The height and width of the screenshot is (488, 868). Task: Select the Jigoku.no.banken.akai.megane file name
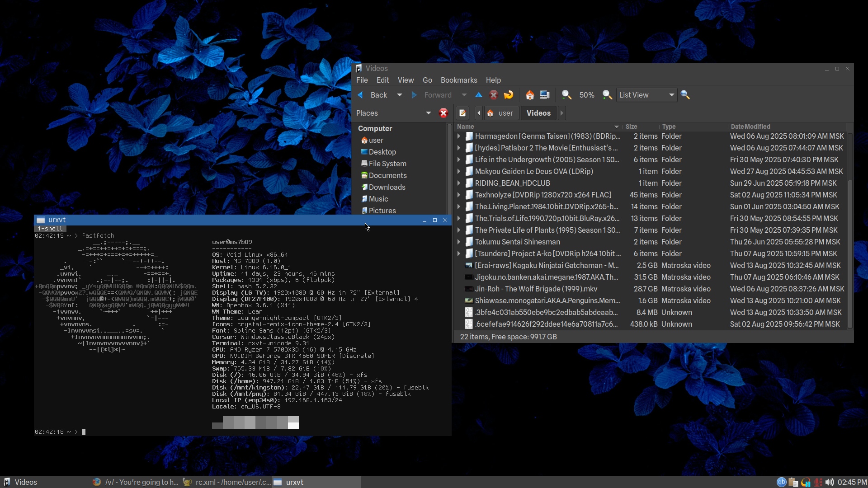[546, 277]
